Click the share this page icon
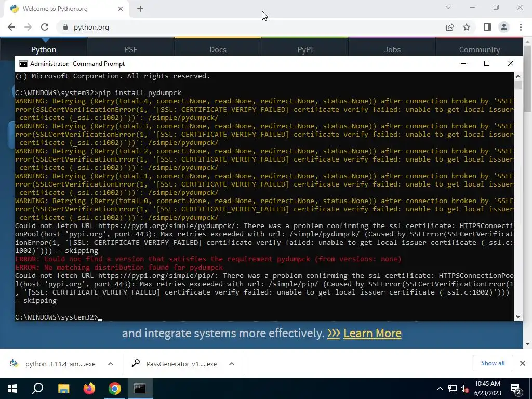The height and width of the screenshot is (399, 532). (x=450, y=27)
